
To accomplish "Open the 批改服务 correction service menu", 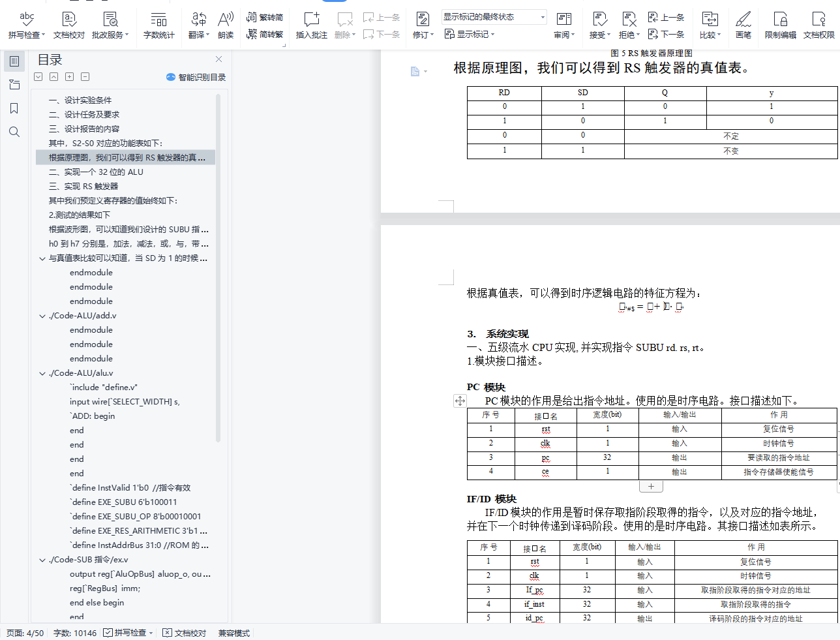I will [110, 25].
